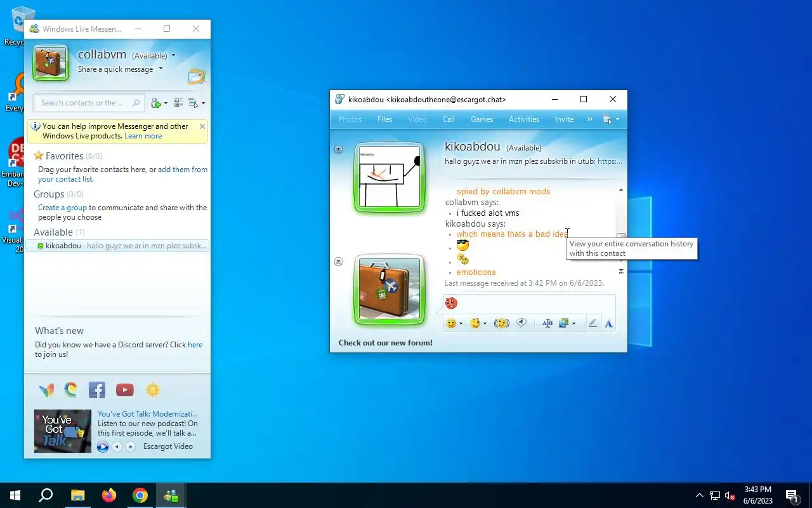Collapse the Available contacts header
The image size is (812, 508).
[53, 232]
